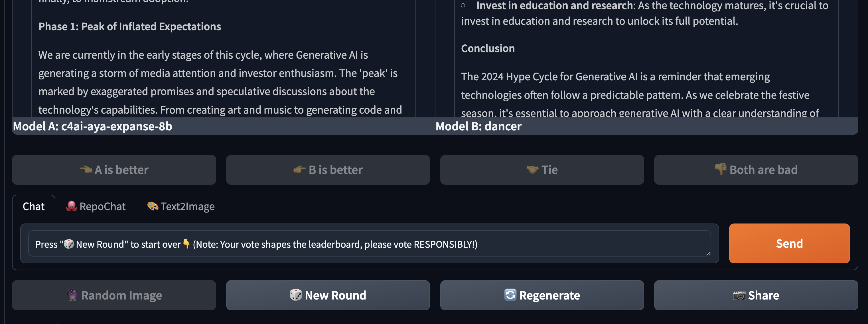Click the thumbs-down Both are bad icon
Image resolution: width=868 pixels, height=324 pixels.
[720, 169]
